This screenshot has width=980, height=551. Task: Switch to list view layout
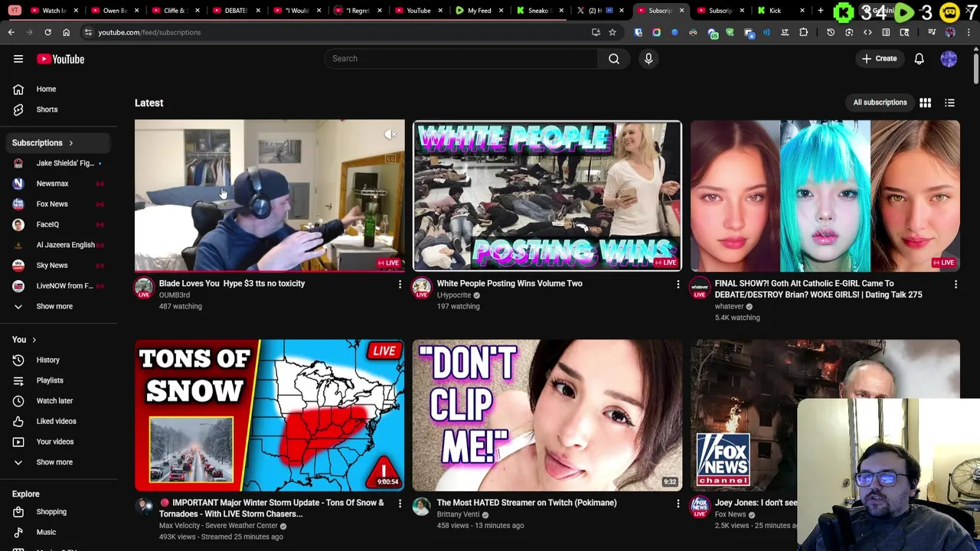pyautogui.click(x=949, y=103)
